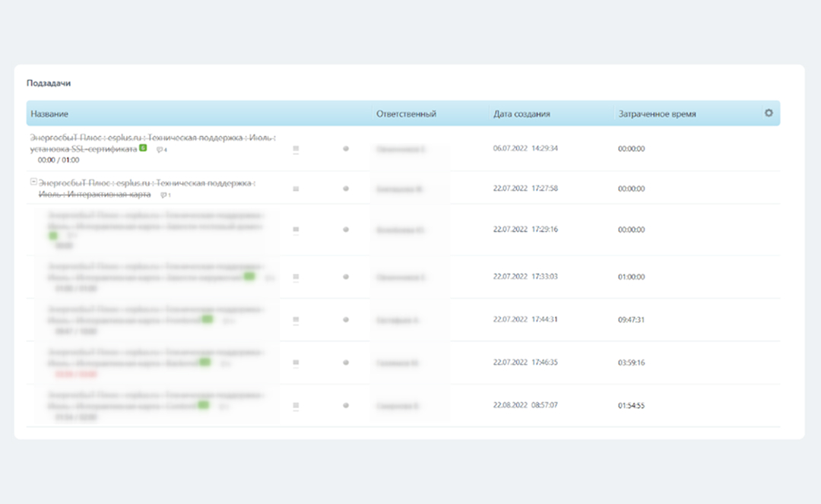Open menu icon in row created 08:57:07

click(296, 406)
